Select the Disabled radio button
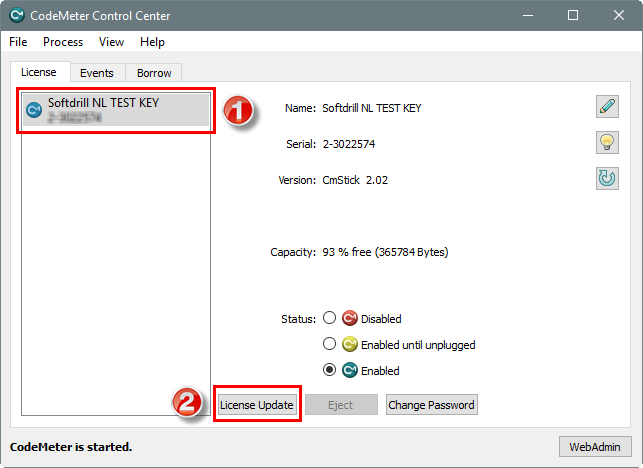Screen dimensions: 643x468 point(329,319)
